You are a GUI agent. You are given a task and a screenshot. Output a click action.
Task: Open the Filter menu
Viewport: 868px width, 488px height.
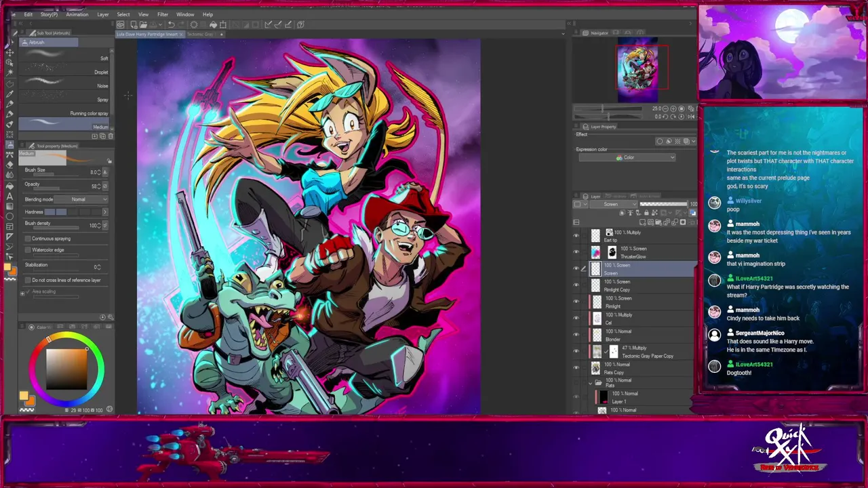(163, 14)
